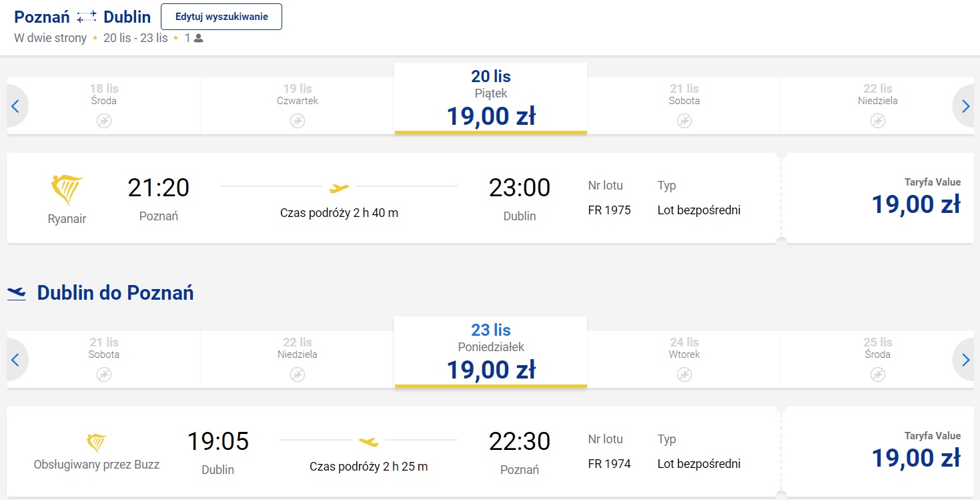Show later return dates with right chevron
The image size is (980, 500).
[x=965, y=360]
